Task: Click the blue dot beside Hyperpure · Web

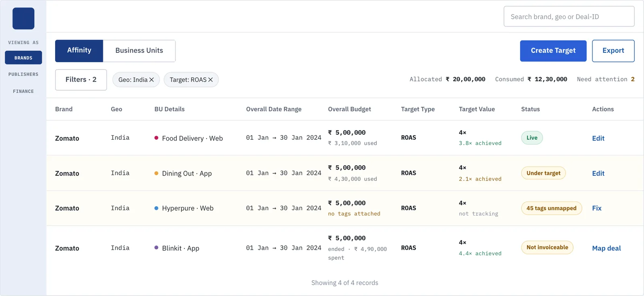Action: 156,208
